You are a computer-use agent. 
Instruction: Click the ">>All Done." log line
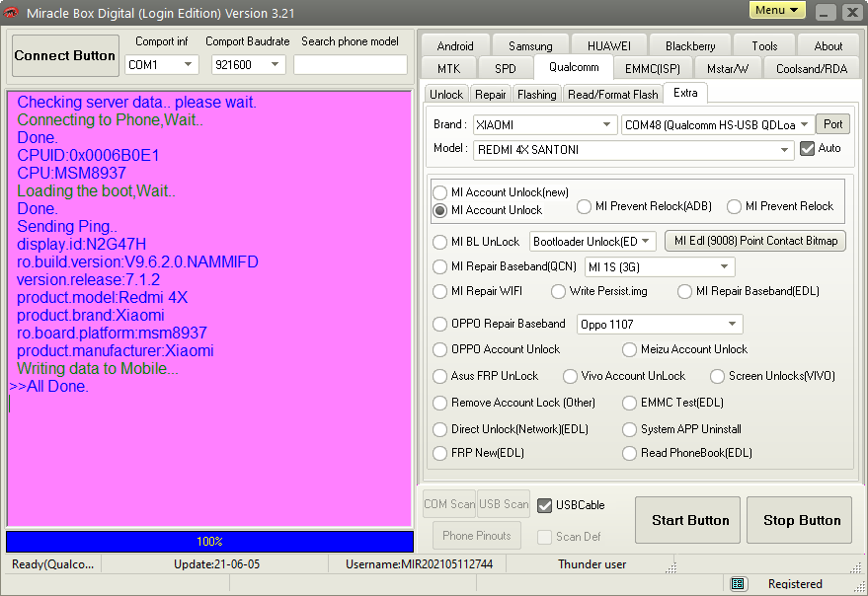pos(48,386)
